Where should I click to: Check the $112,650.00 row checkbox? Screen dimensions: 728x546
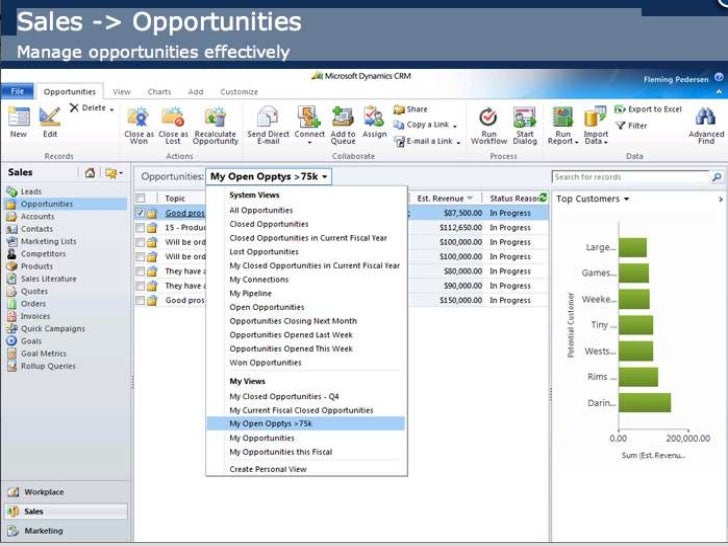click(140, 228)
